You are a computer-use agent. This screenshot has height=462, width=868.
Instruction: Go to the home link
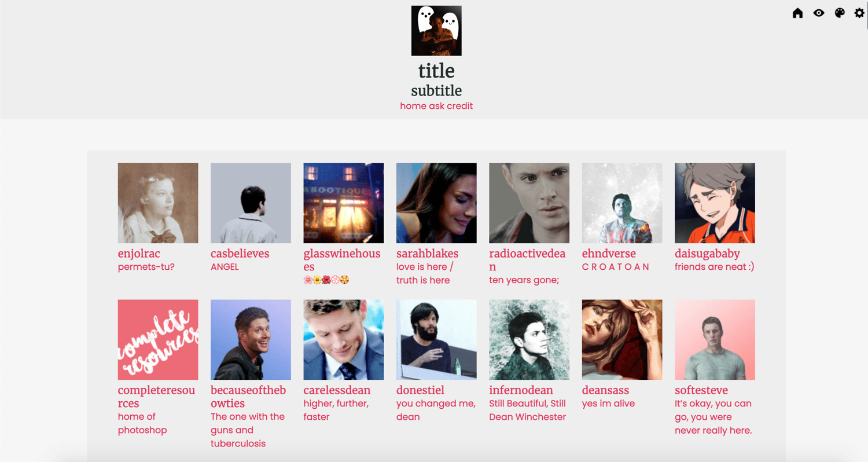tap(413, 106)
